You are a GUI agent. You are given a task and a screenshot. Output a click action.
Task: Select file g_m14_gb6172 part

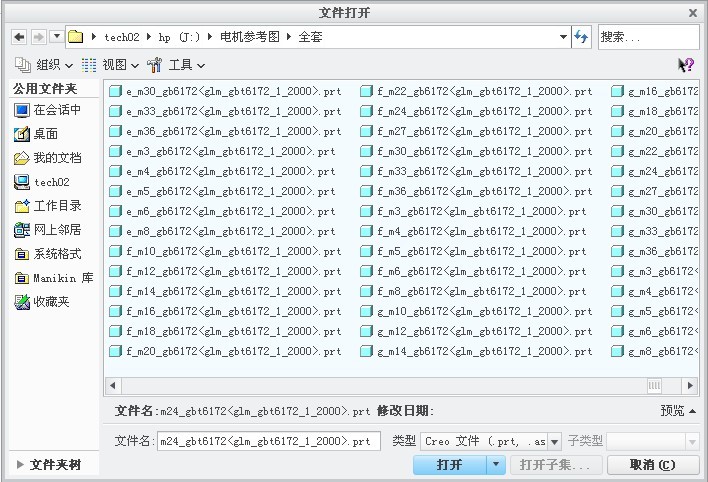tap(476, 351)
